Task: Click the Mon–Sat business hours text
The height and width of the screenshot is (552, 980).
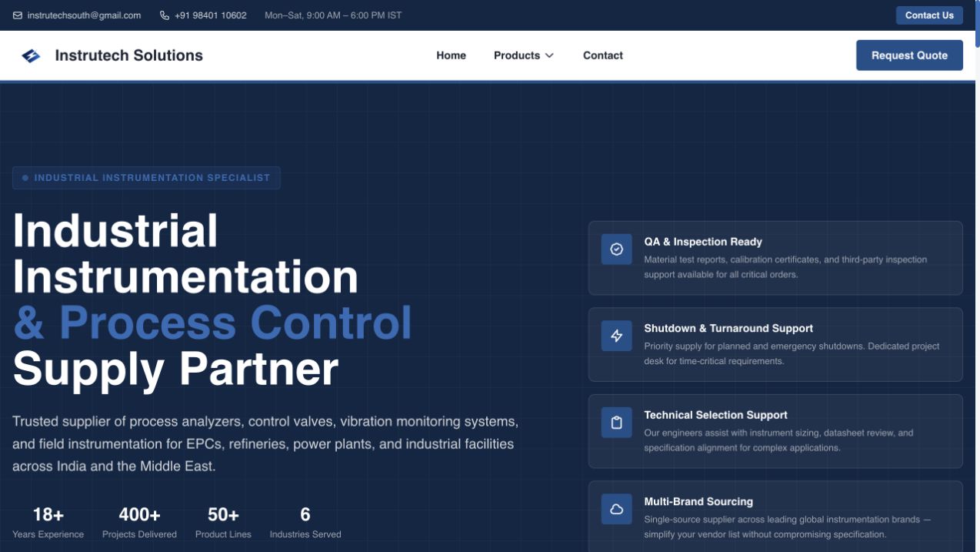Action: point(333,15)
